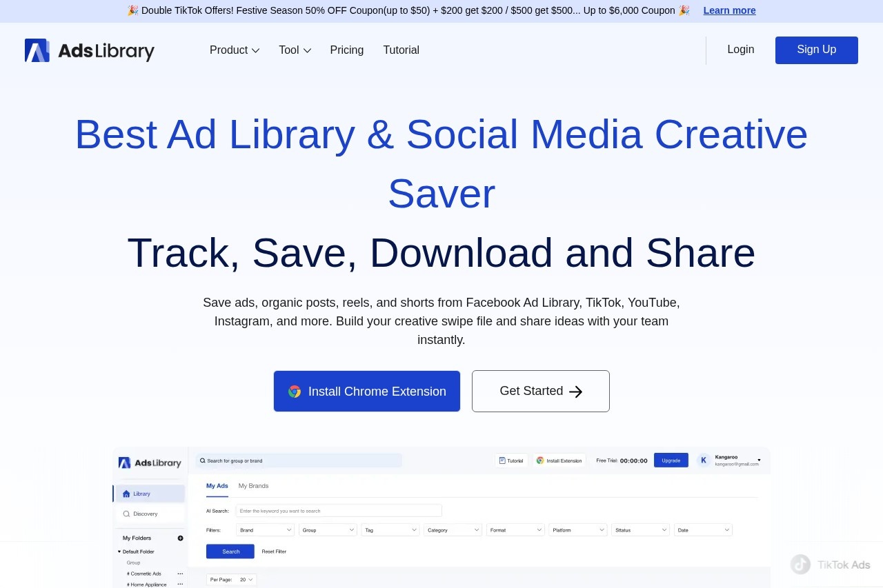
Task: Open the Tag filter dropdown
Action: 390,530
